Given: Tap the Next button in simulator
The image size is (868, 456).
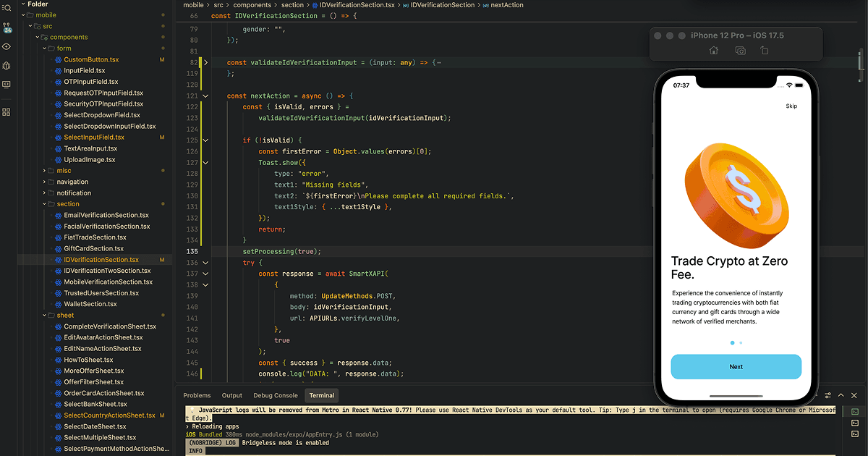Looking at the screenshot, I should pyautogui.click(x=736, y=367).
